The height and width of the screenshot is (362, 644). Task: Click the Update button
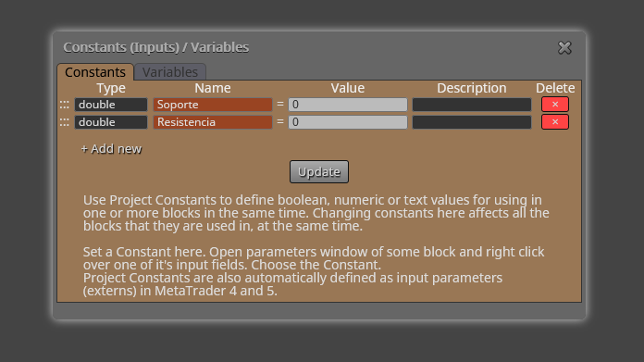coord(319,172)
